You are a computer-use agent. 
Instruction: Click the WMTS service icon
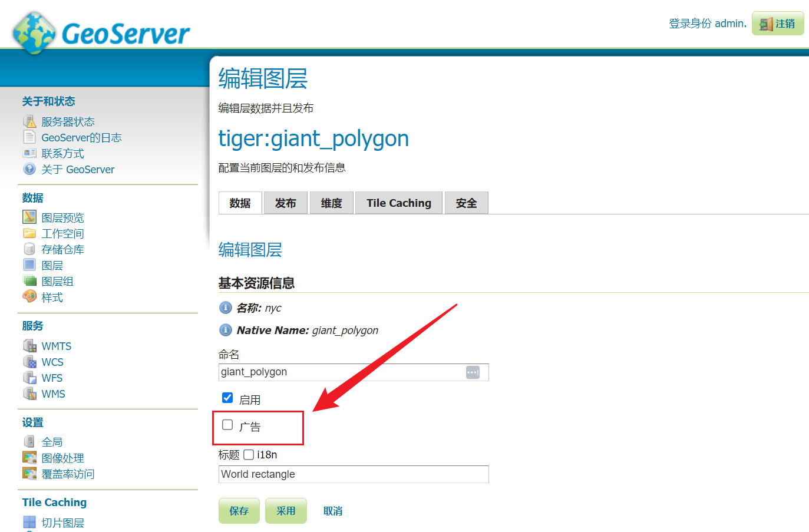pos(29,346)
